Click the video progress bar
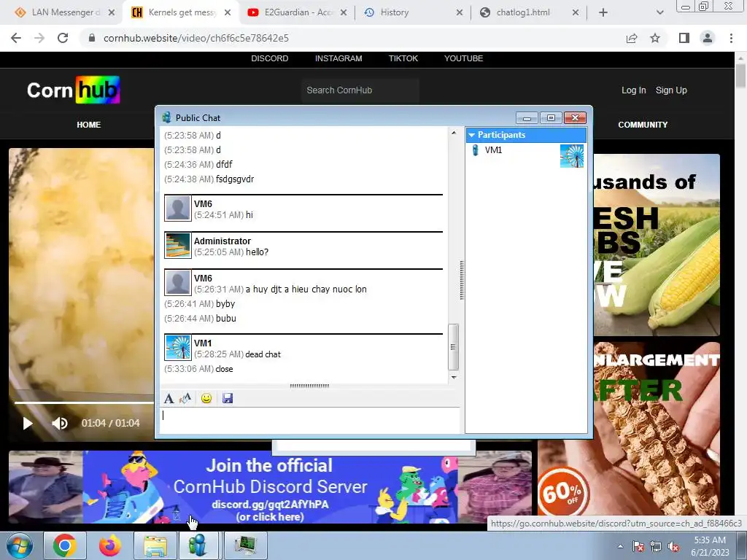 [x=84, y=402]
